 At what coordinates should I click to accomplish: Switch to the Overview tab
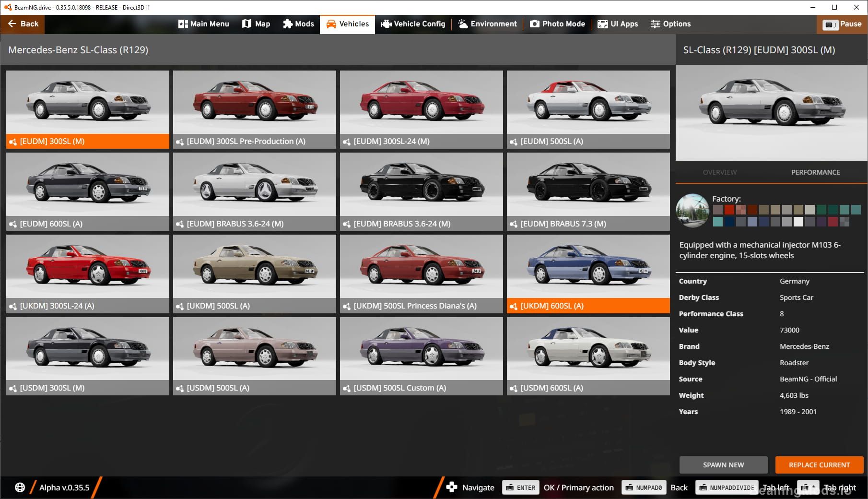point(720,172)
